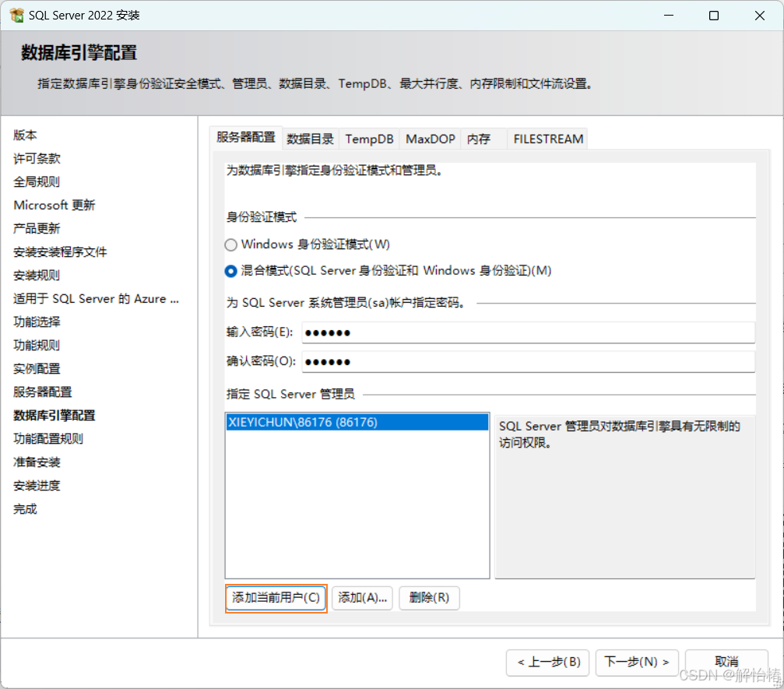
Task: Click 安装进度 step
Action: (x=37, y=486)
